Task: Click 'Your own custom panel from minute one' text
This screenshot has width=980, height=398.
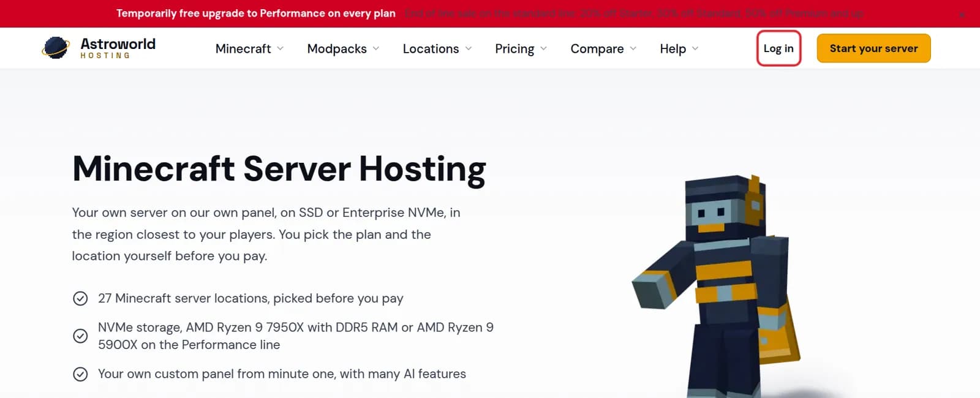Action: pyautogui.click(x=282, y=374)
